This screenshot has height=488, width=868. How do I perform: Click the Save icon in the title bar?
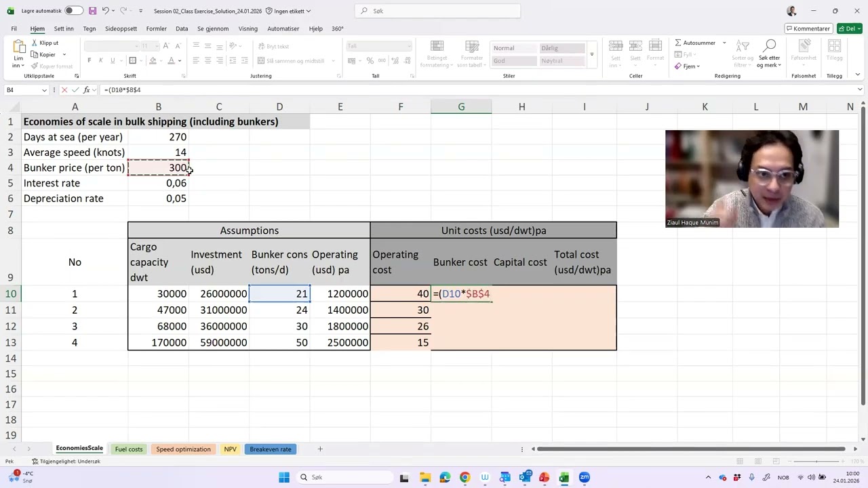coord(92,11)
